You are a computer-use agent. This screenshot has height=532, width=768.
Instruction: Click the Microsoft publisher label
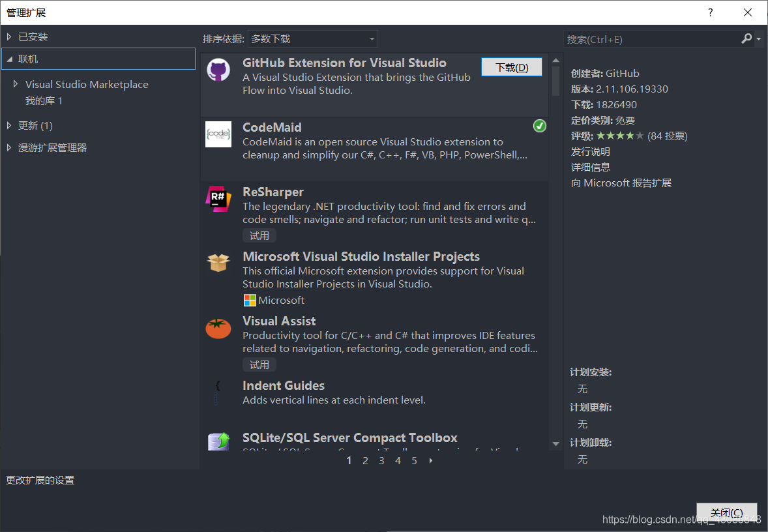pyautogui.click(x=281, y=301)
